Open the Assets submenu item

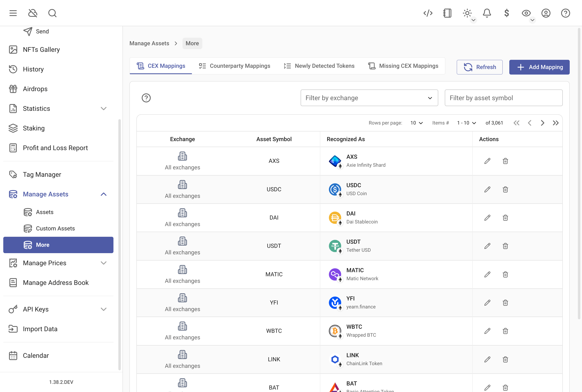click(58, 212)
